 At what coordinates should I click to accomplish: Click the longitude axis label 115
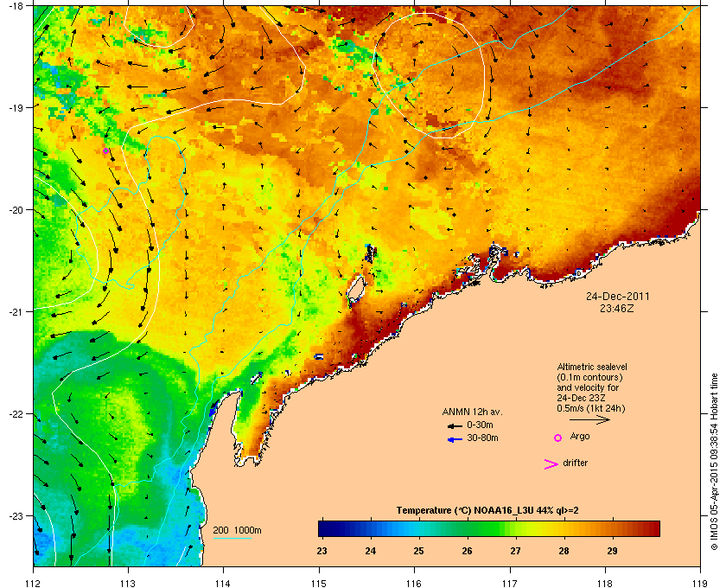319,583
